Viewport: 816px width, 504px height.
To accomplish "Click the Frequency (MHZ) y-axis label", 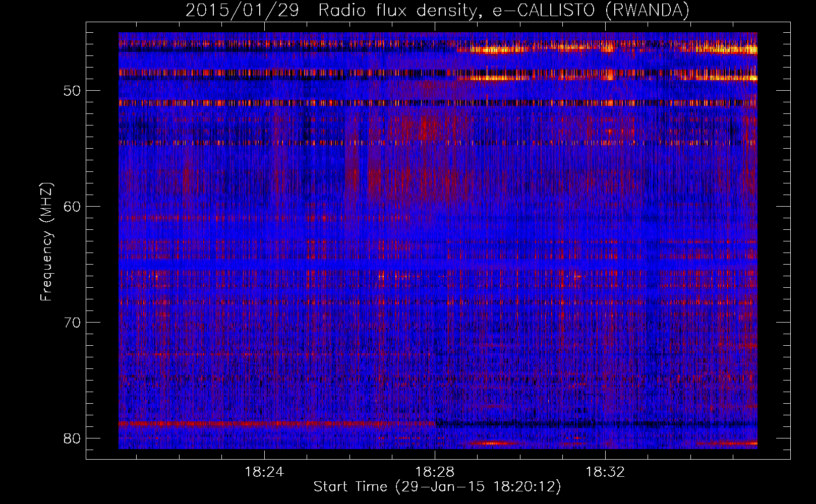I will pyautogui.click(x=46, y=242).
